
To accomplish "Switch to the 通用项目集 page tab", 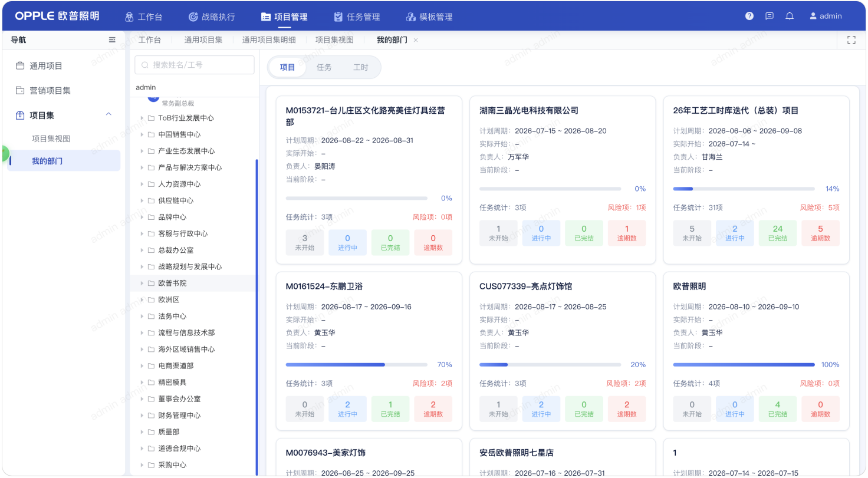I will coord(203,39).
